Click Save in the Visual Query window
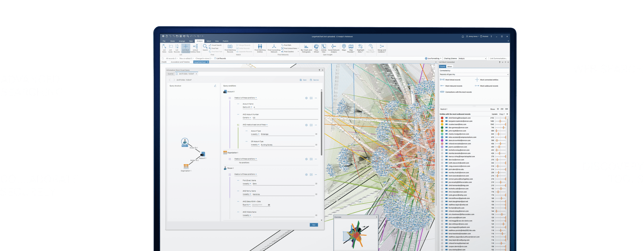The image size is (644, 251). tap(303, 80)
